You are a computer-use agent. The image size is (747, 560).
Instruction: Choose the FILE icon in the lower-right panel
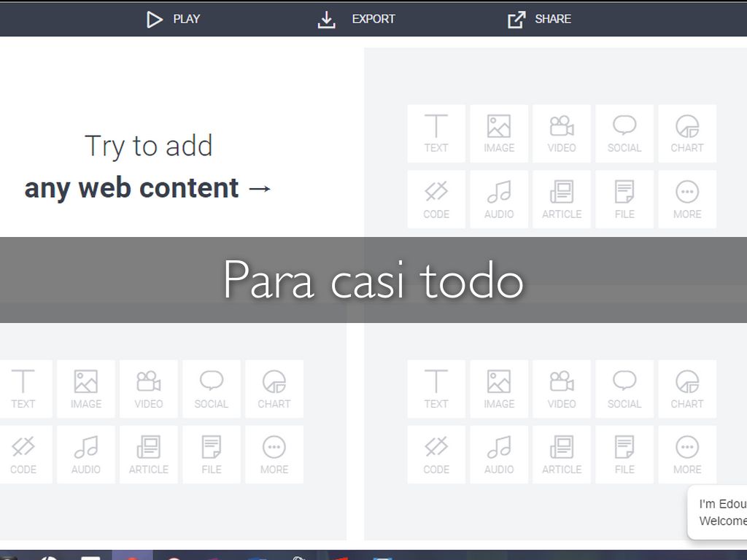click(x=624, y=454)
